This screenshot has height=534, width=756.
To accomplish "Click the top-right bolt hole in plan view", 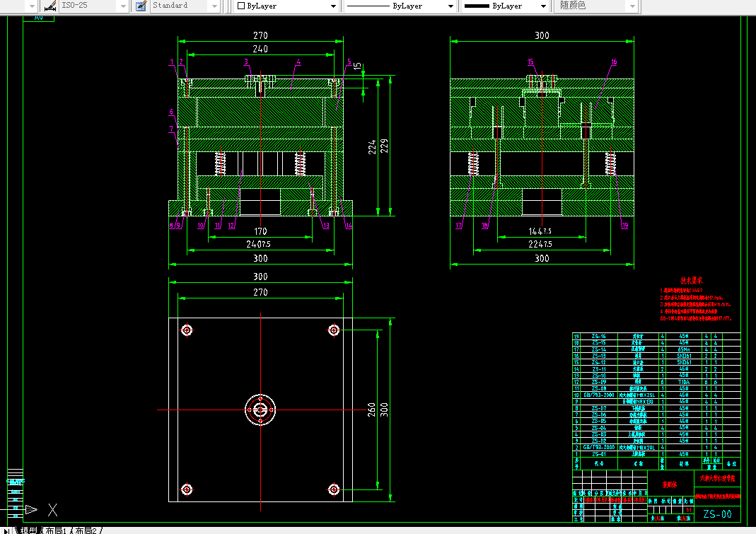I will 334,330.
